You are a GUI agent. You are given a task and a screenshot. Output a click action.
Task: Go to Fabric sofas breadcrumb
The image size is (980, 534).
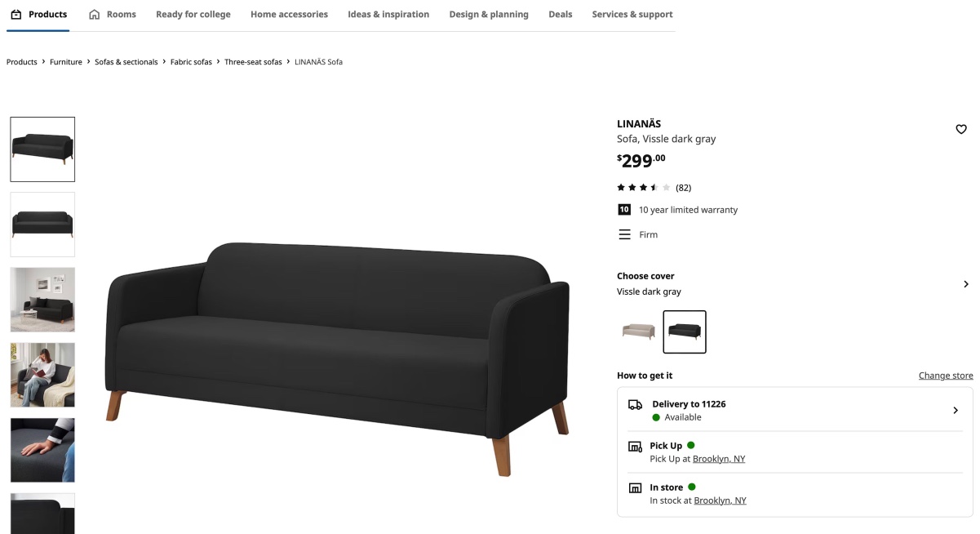tap(191, 62)
